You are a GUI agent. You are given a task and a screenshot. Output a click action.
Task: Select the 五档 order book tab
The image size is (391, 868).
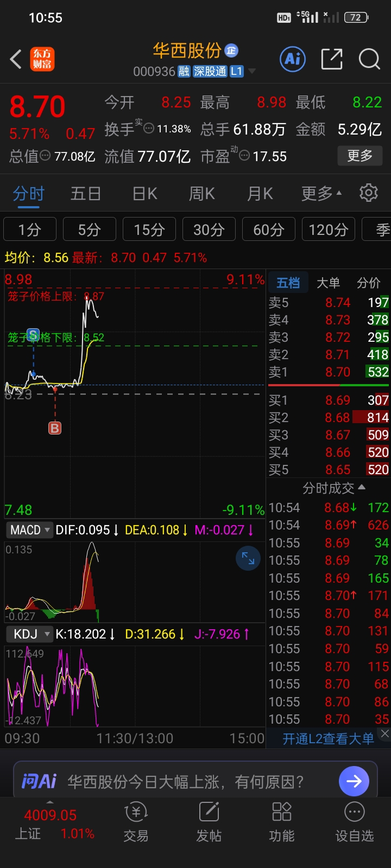[x=288, y=283]
